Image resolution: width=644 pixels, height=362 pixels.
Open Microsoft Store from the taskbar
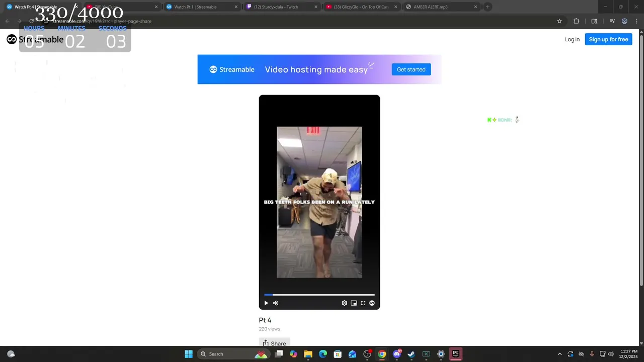[338, 354]
